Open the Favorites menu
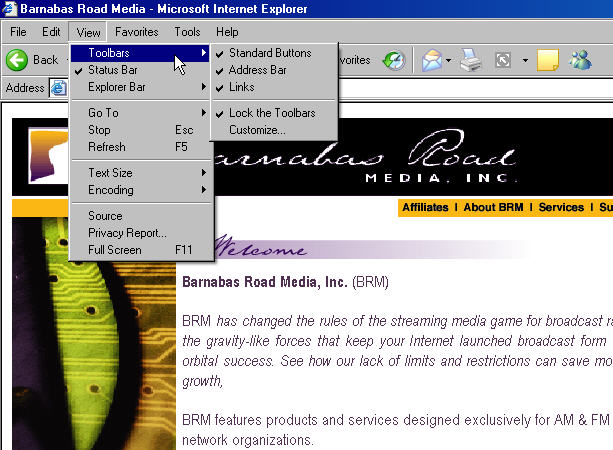The height and width of the screenshot is (450, 613). [x=136, y=32]
